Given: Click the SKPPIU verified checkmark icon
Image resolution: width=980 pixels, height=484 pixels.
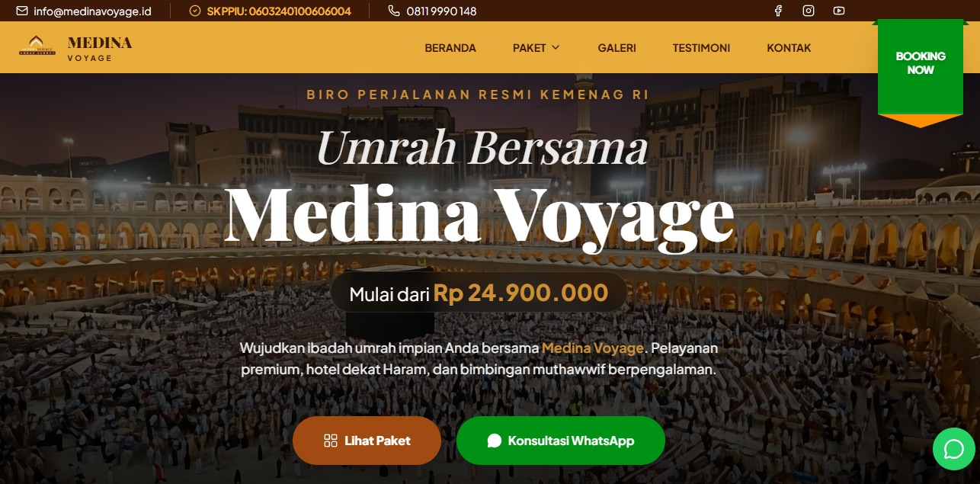Looking at the screenshot, I should 194,11.
